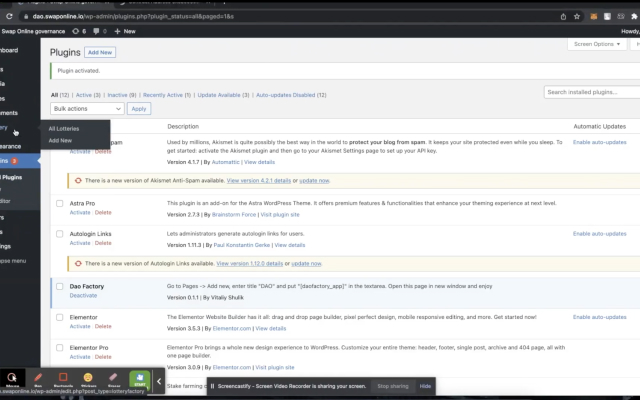Select the Screencastify Eraser tool
640x400 pixels.
[114, 381]
